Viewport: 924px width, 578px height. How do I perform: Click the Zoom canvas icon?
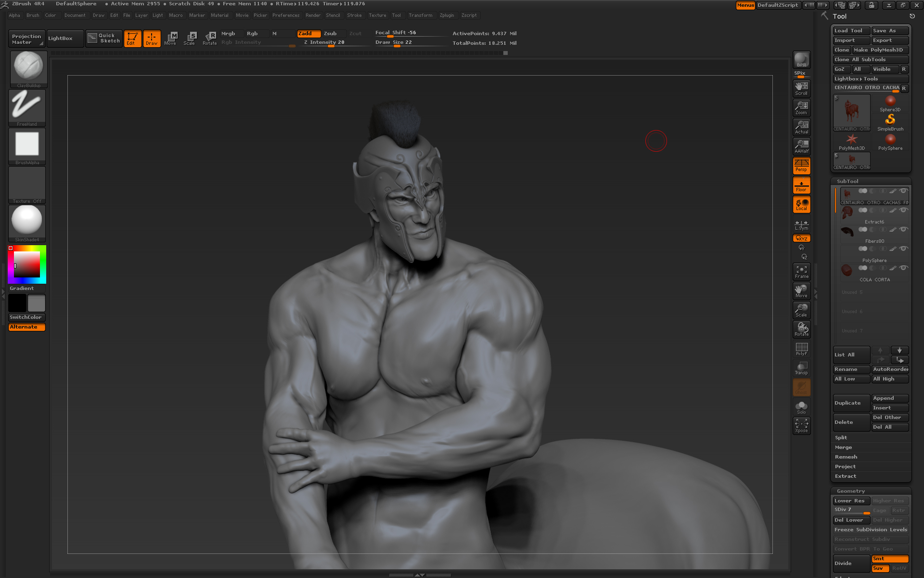(x=801, y=107)
